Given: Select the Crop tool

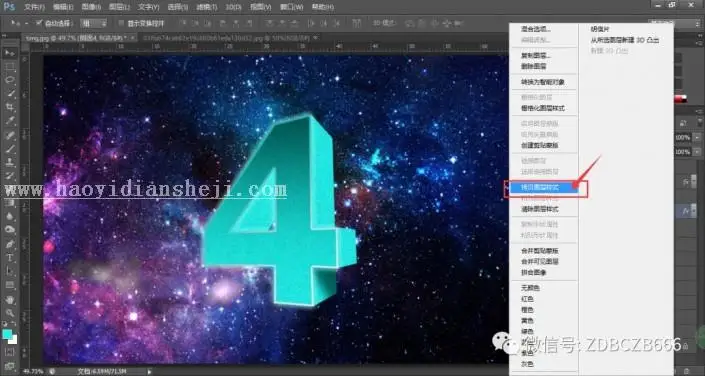Looking at the screenshot, I should (x=9, y=107).
